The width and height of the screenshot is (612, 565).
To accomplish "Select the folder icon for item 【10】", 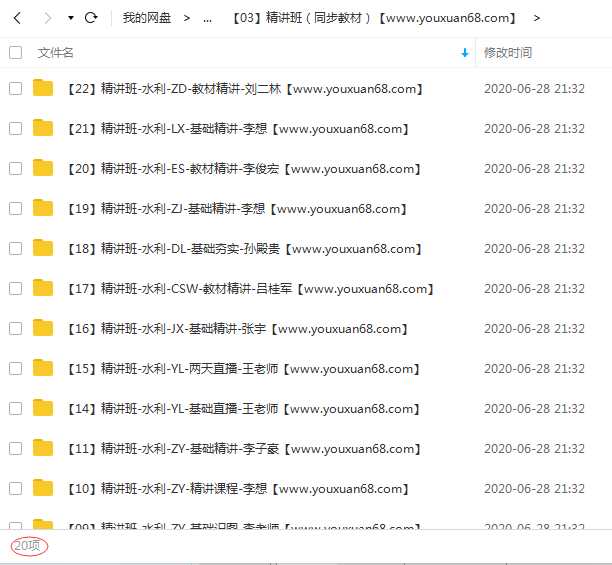I will point(43,488).
